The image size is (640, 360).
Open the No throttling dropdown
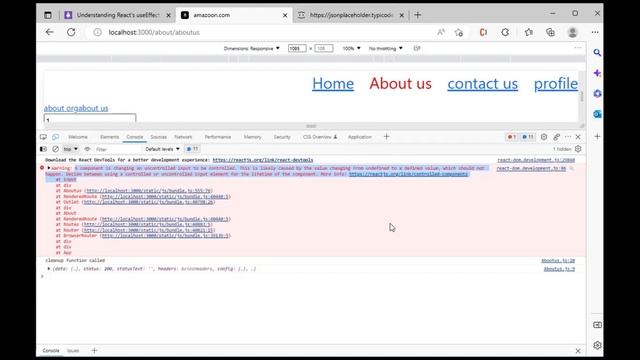385,48
